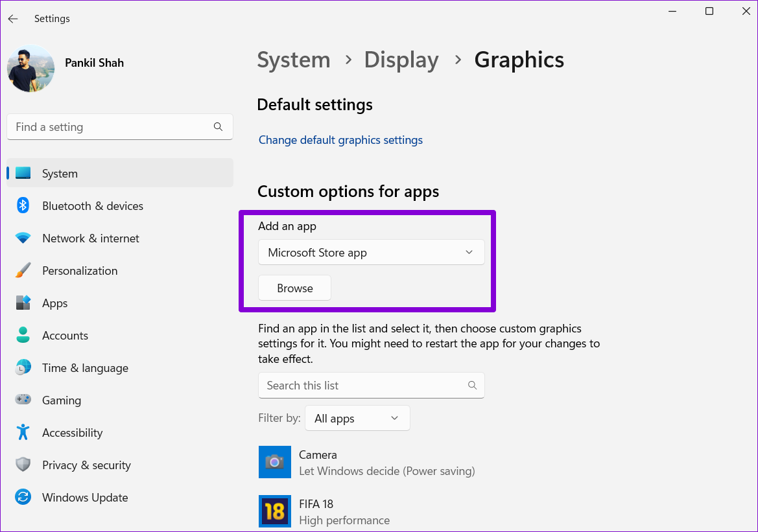The image size is (758, 532).
Task: Open Change default graphics settings link
Action: tap(340, 140)
